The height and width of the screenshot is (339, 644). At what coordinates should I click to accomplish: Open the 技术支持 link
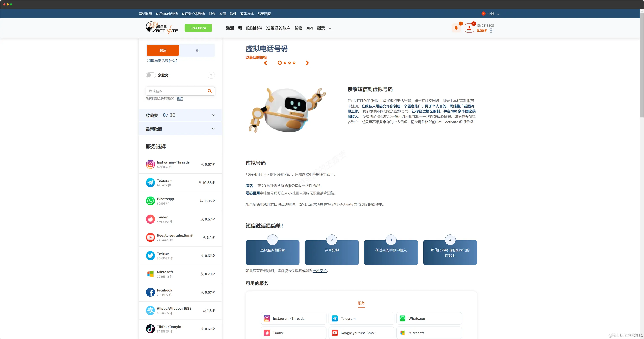point(319,270)
